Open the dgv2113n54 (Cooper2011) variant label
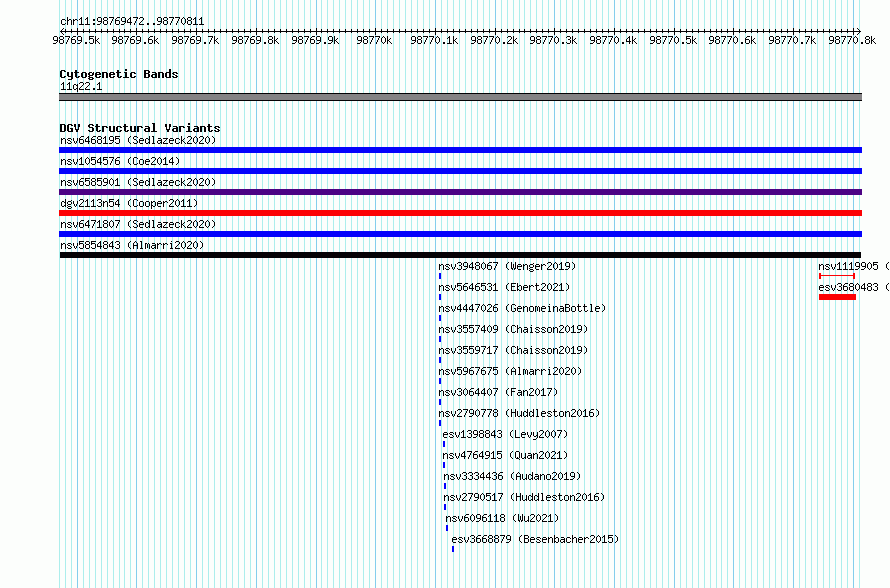The height and width of the screenshot is (588, 890). pos(129,203)
